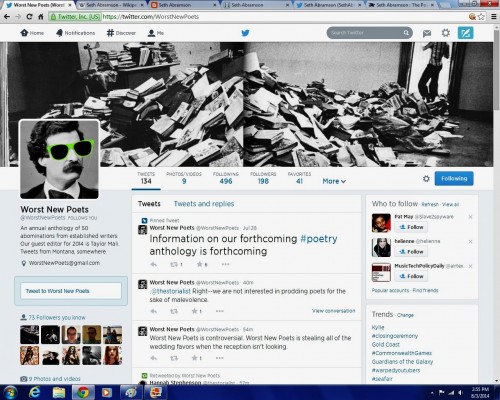Switch to Tweets and replies tab
This screenshot has height=400, width=500.
(204, 204)
